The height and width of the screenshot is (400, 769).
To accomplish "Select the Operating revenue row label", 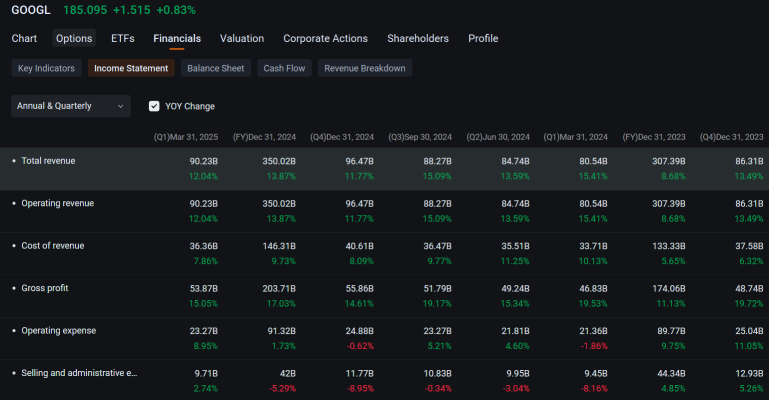I will [x=57, y=203].
